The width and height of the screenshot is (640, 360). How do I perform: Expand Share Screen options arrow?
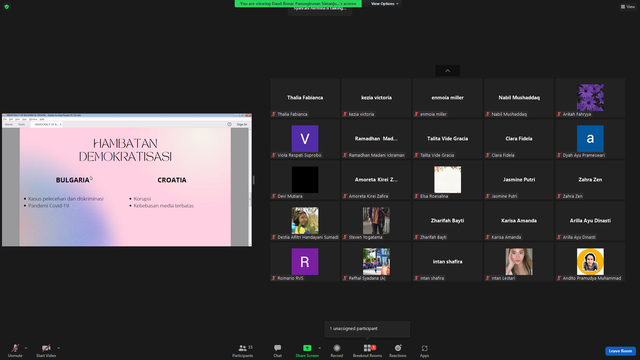click(x=320, y=348)
